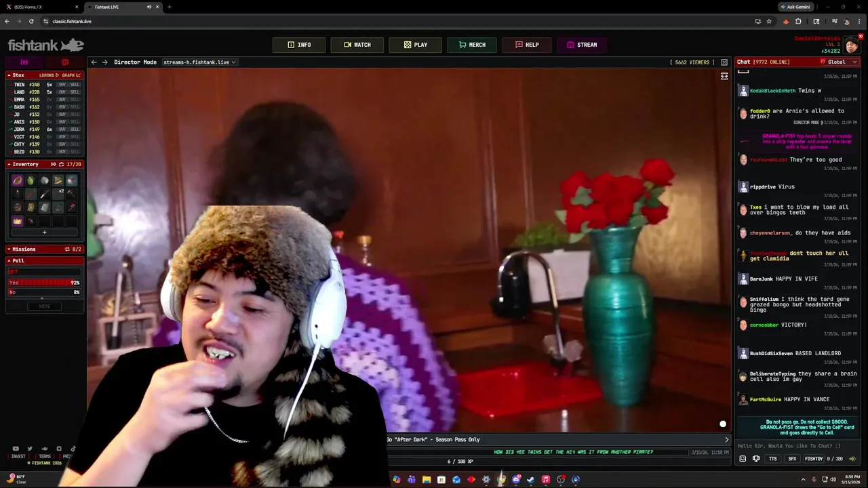This screenshot has width=868, height=488.
Task: Open the chat medal/trophy icon
Action: click(757, 459)
